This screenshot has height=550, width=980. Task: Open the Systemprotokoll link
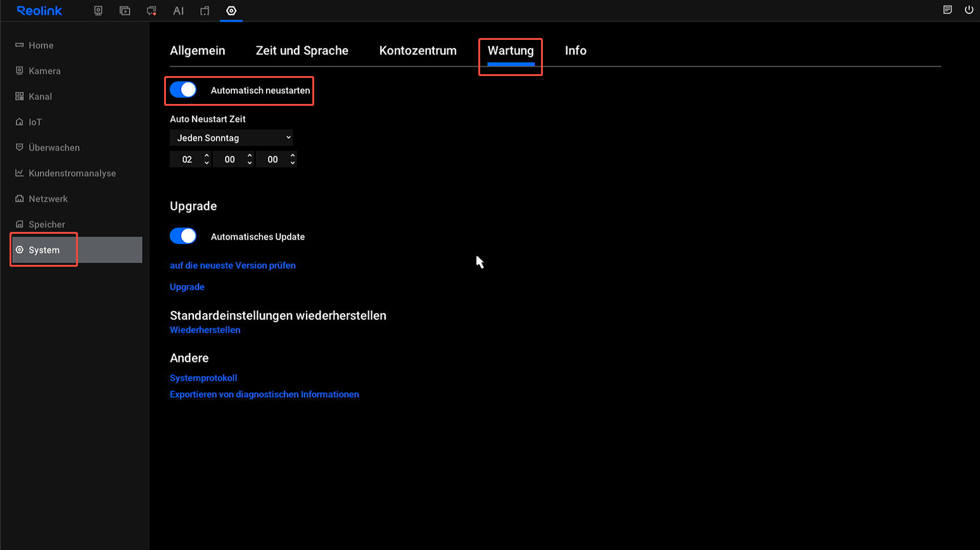click(x=203, y=378)
